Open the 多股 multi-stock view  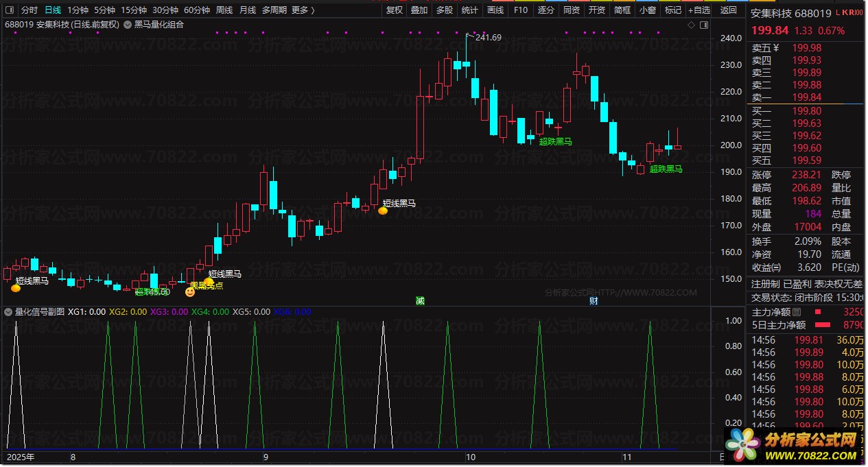(444, 10)
